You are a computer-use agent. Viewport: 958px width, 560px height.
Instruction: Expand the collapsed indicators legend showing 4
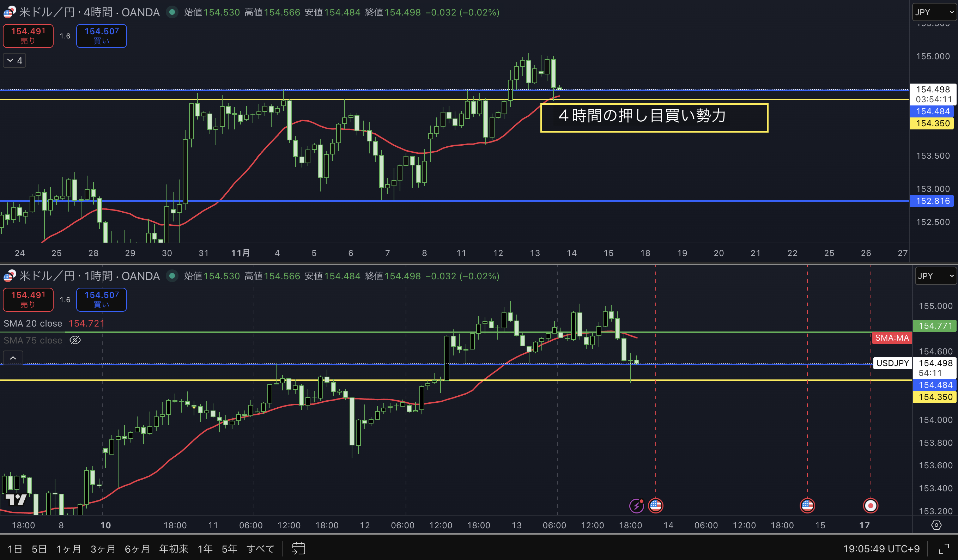click(14, 60)
